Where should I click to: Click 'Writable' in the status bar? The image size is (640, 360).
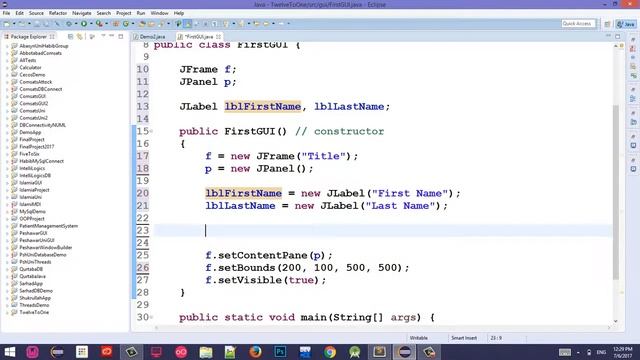point(418,338)
